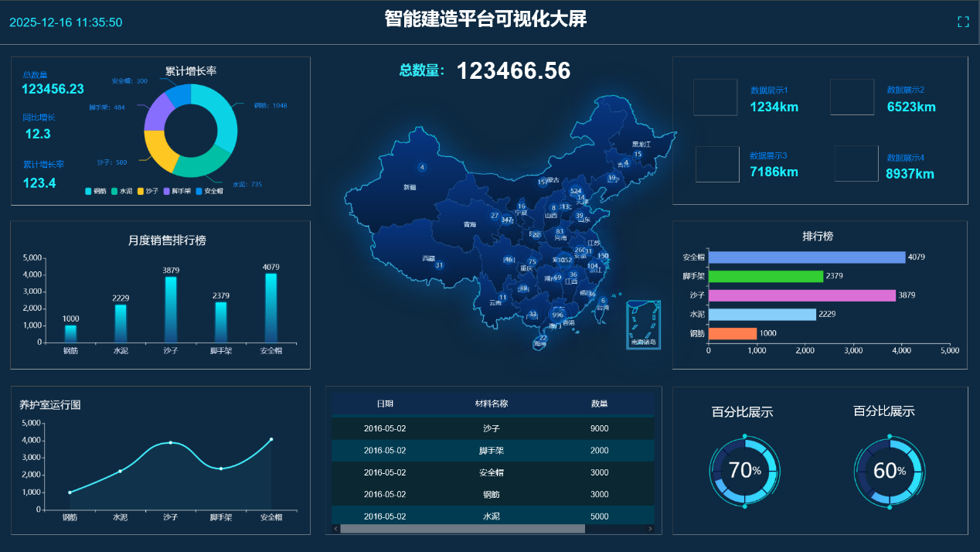Click the image box beside 数据展示2

point(852,97)
